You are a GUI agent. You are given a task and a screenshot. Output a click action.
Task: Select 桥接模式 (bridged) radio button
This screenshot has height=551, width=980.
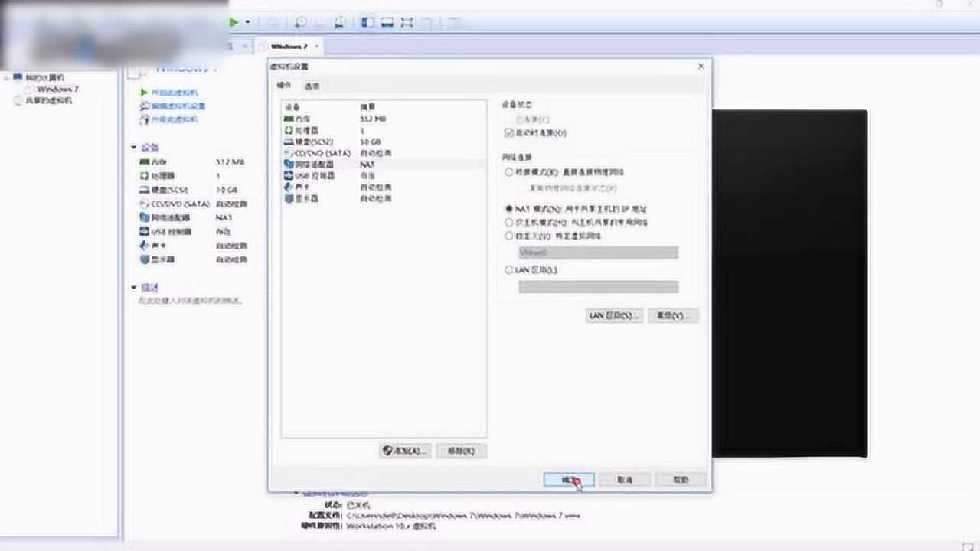coord(509,173)
